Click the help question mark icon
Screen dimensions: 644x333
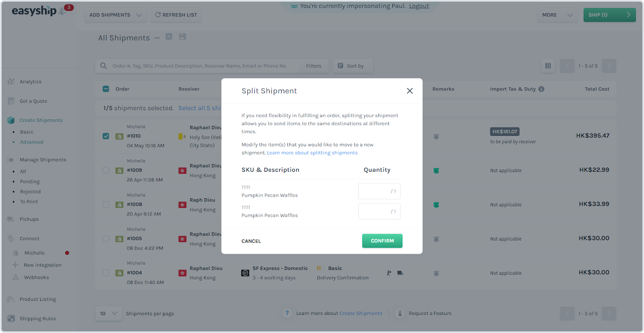click(287, 313)
